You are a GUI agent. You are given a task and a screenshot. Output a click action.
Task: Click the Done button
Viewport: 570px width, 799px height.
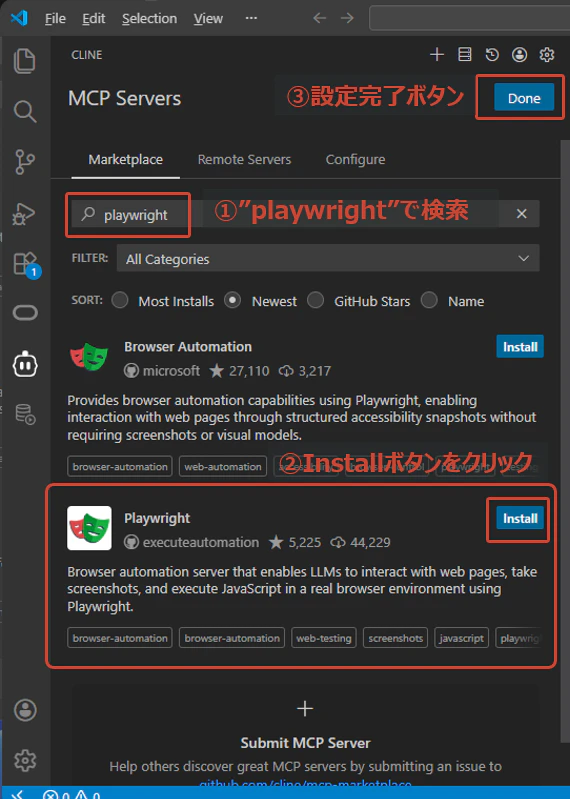click(x=524, y=98)
